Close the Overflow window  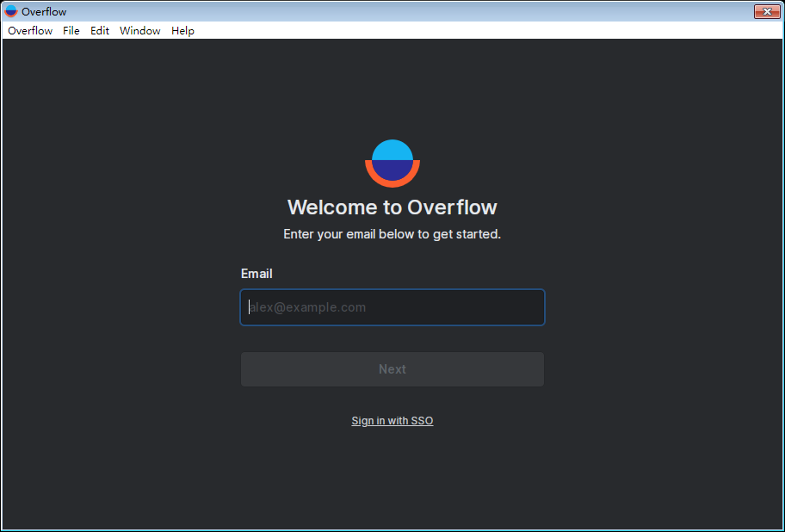[x=765, y=11]
